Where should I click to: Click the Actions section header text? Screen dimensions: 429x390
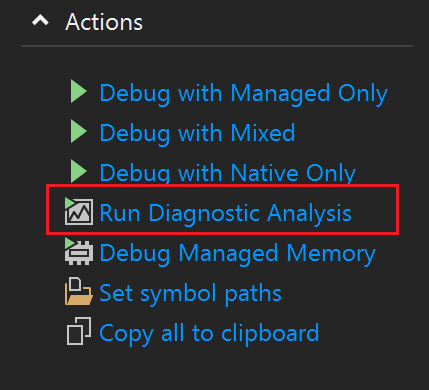pos(104,22)
